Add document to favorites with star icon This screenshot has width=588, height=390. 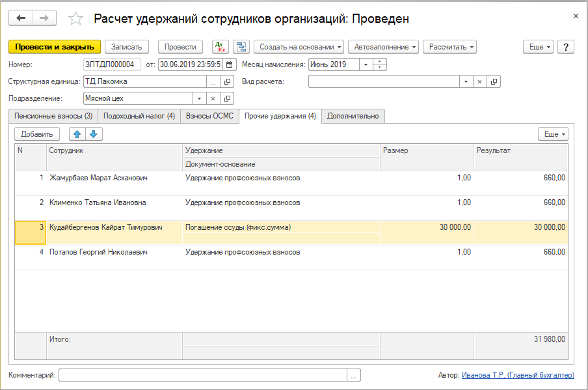click(x=75, y=19)
